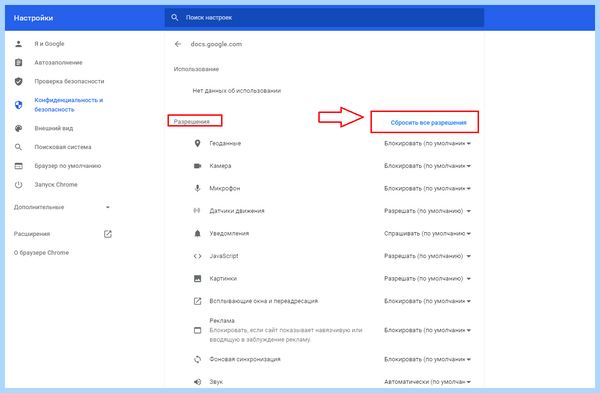Click the motion sensors icon
The width and height of the screenshot is (600, 393).
pyautogui.click(x=197, y=210)
